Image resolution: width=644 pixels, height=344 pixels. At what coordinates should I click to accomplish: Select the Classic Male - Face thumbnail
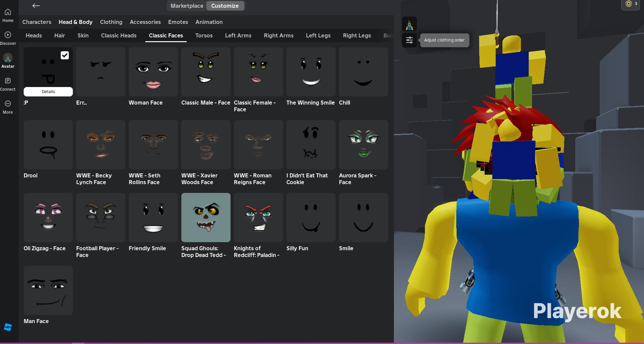click(206, 72)
